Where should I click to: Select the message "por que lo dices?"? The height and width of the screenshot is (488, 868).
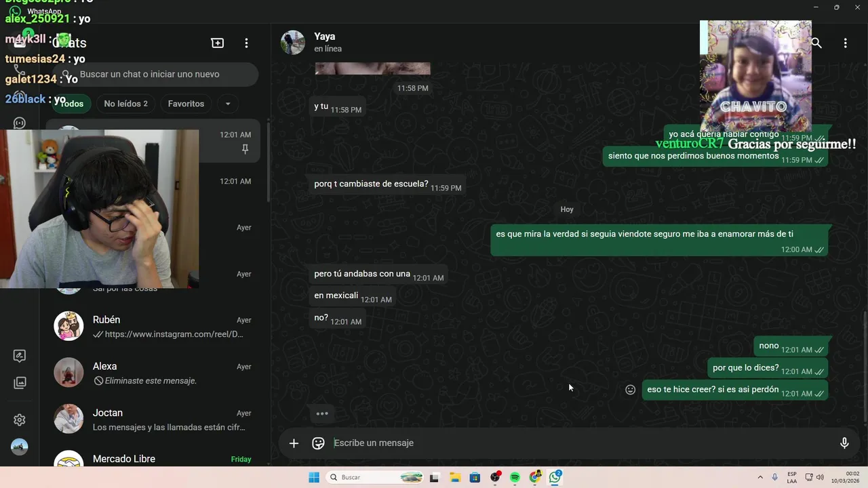pos(768,368)
